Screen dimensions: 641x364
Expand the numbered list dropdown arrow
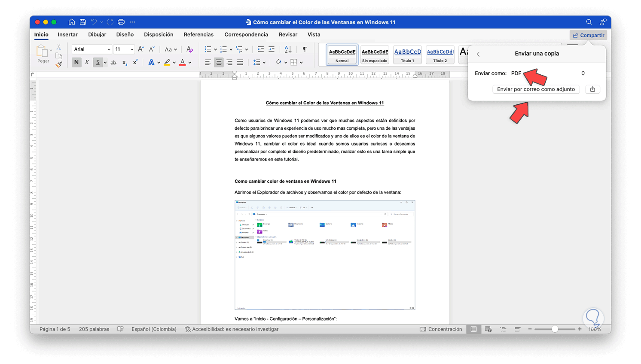point(231,49)
